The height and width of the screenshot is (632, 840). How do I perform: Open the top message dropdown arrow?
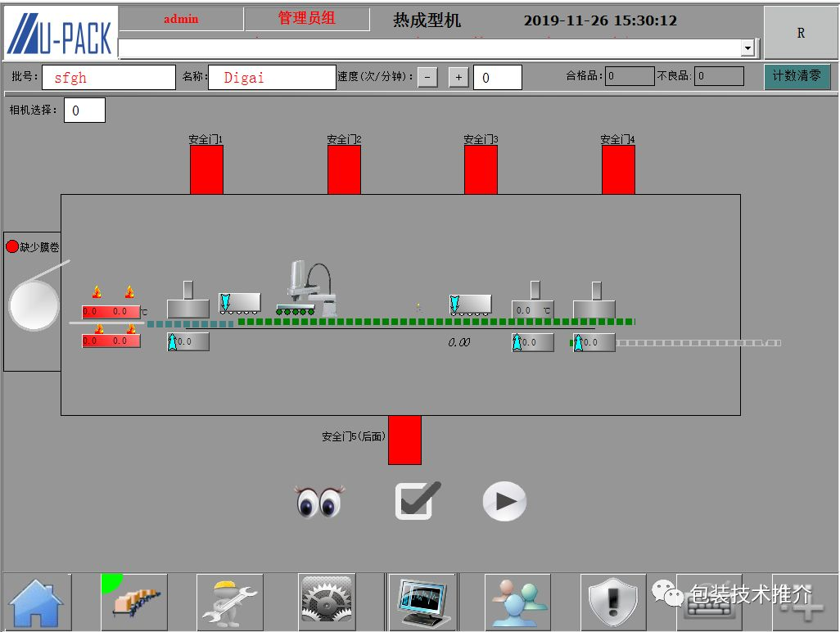pos(747,49)
